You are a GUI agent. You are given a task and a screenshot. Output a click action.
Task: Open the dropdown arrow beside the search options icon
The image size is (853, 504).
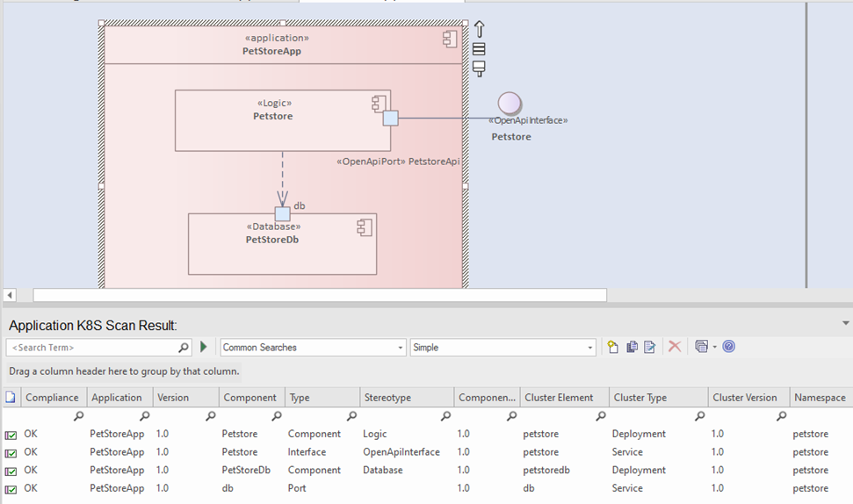(714, 347)
